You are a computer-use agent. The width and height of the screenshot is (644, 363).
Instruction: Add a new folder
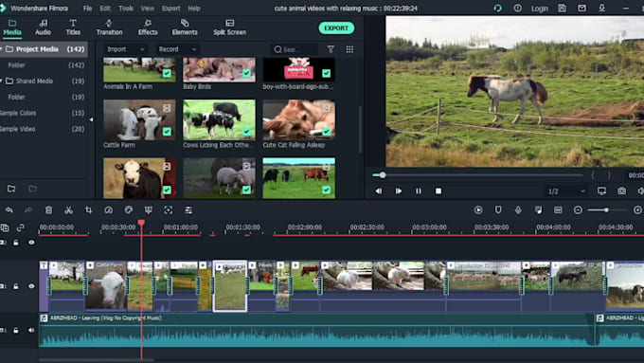coord(11,189)
